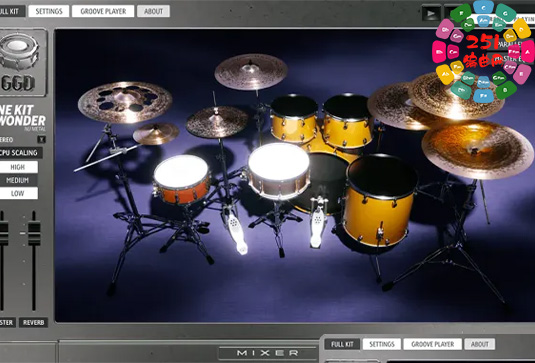Select the lower ABOUT tab
The height and width of the screenshot is (363, 535).
click(480, 344)
